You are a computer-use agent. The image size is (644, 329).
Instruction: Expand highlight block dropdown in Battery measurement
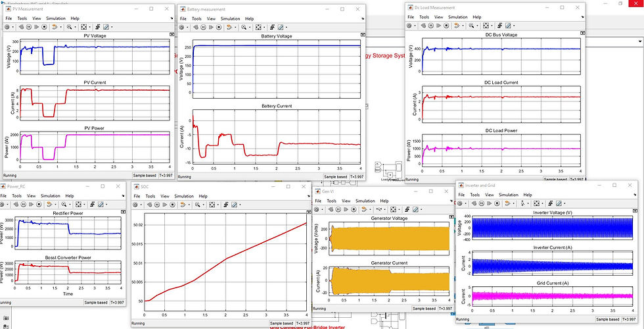[x=235, y=27]
